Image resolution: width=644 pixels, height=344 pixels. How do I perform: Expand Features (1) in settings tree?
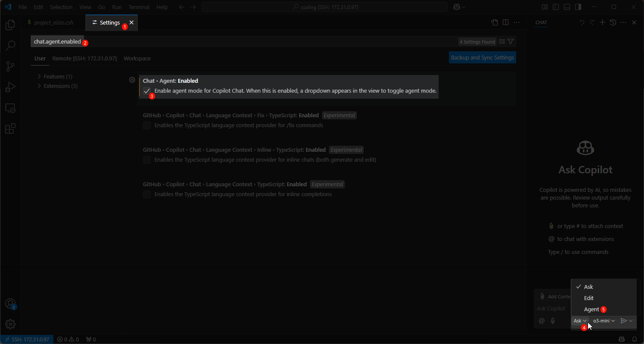(x=55, y=76)
